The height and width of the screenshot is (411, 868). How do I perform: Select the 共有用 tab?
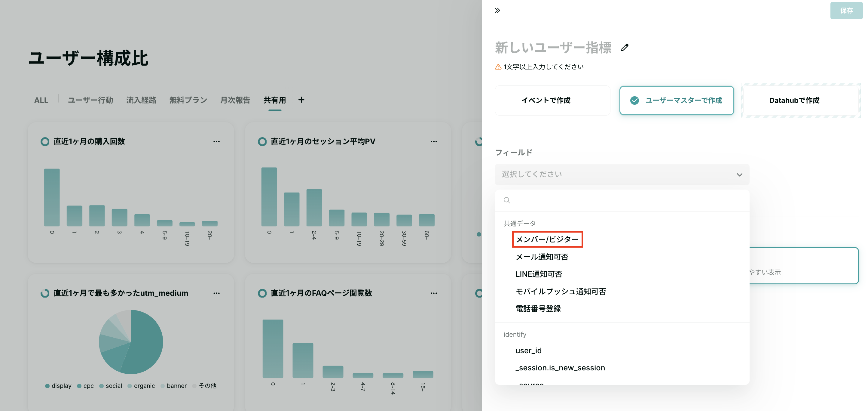coord(275,100)
